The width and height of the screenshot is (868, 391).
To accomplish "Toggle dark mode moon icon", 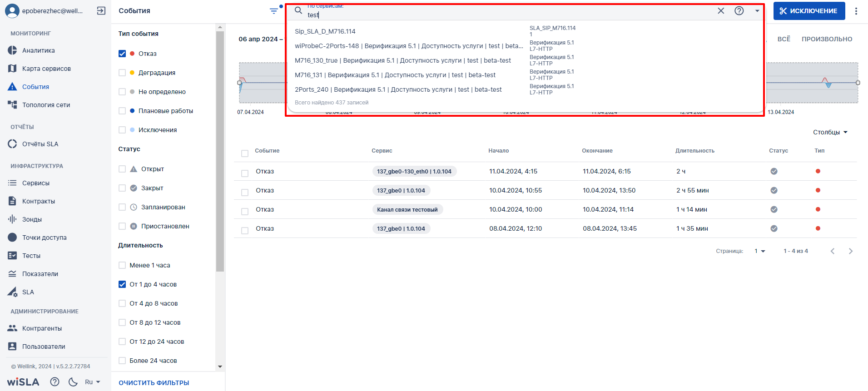I will point(73,382).
